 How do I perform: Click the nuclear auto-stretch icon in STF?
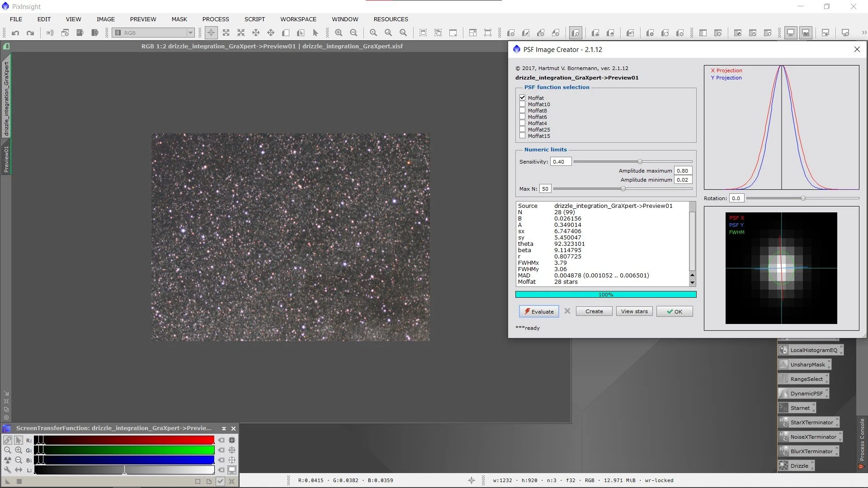click(8, 460)
